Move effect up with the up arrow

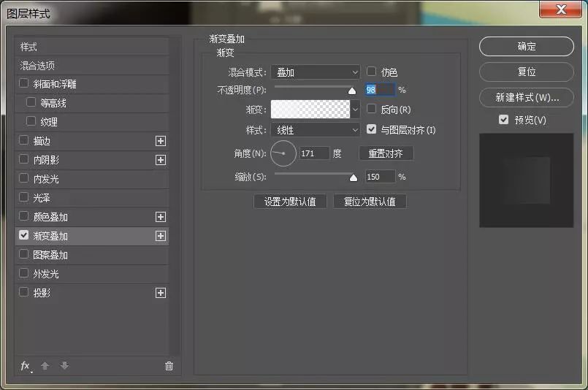click(45, 366)
